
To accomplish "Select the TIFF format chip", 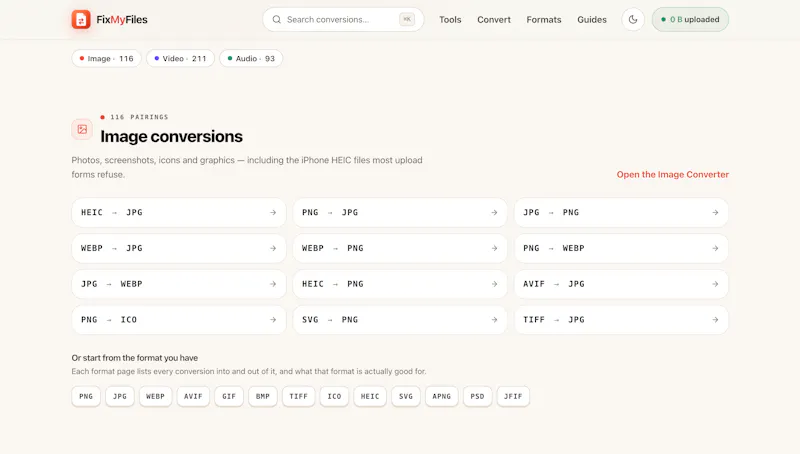I will click(298, 396).
